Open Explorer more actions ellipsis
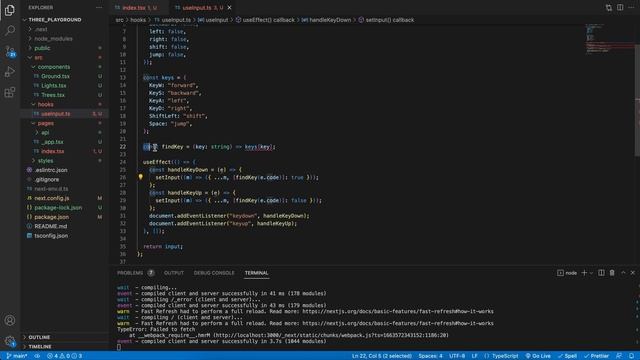Screen dimensions: 640x360 coord(99,7)
